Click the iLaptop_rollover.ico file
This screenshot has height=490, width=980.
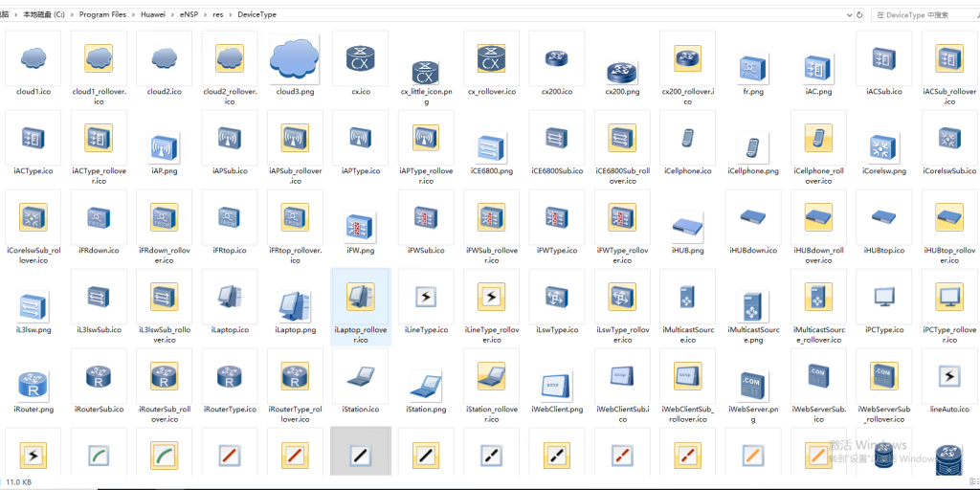360,303
